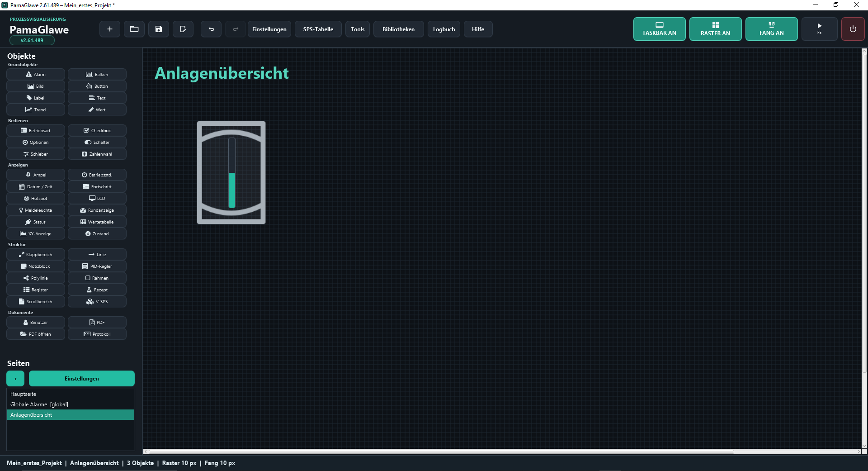The width and height of the screenshot is (868, 471).
Task: Insert a V-SPS object
Action: [97, 301]
